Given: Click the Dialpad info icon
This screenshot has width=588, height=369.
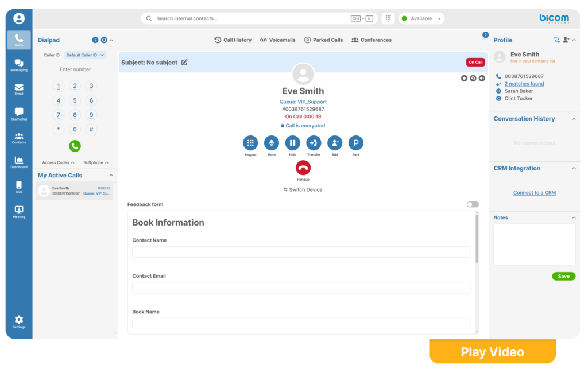Looking at the screenshot, I should (x=95, y=40).
